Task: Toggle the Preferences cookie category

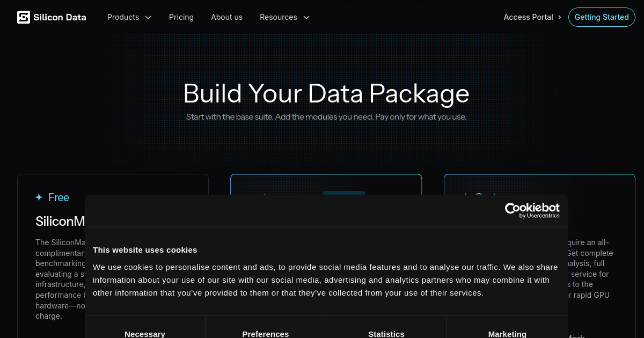Action: click(266, 334)
